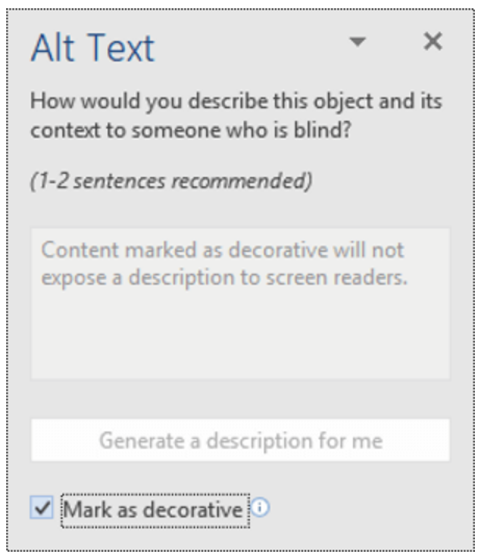Click the word blind in the prompt

click(x=322, y=129)
